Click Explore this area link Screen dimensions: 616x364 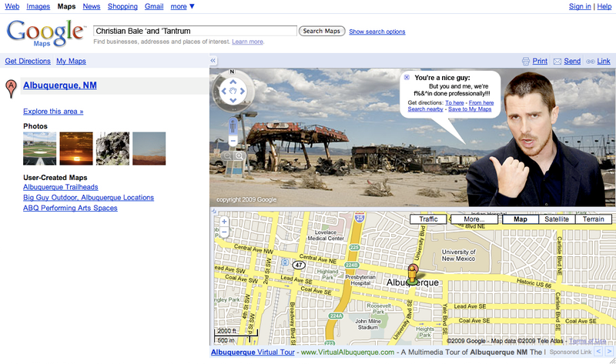coord(53,111)
